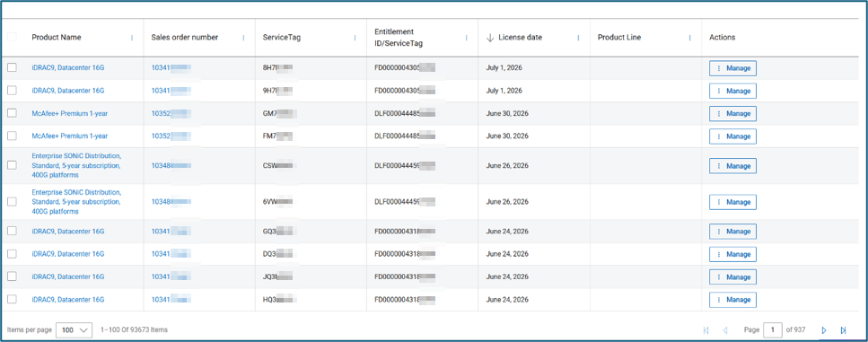Select the SONiC row with ServiceTag 6VW
The width and height of the screenshot is (868, 342).
[x=13, y=201]
